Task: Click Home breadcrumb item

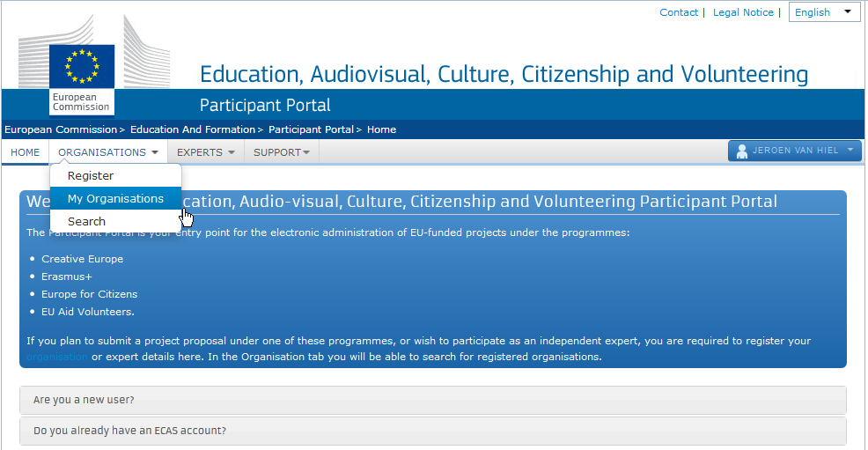Action: tap(381, 129)
